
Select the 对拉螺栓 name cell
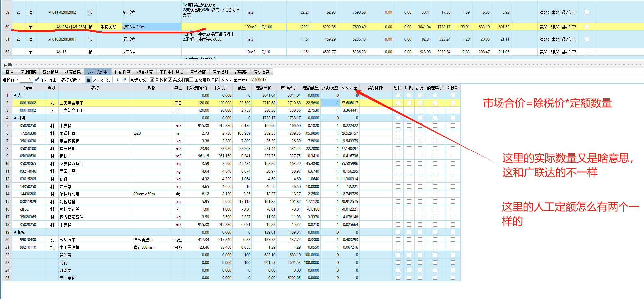click(x=95, y=202)
